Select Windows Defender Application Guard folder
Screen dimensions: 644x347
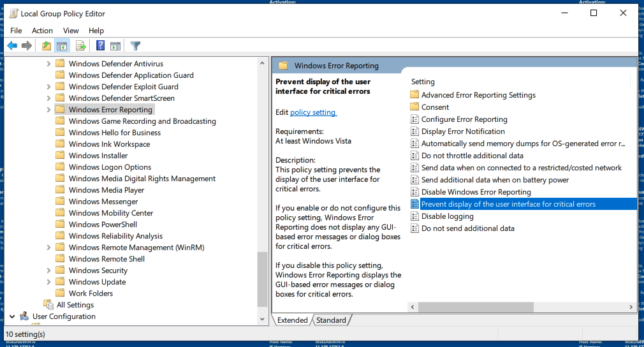coord(131,75)
